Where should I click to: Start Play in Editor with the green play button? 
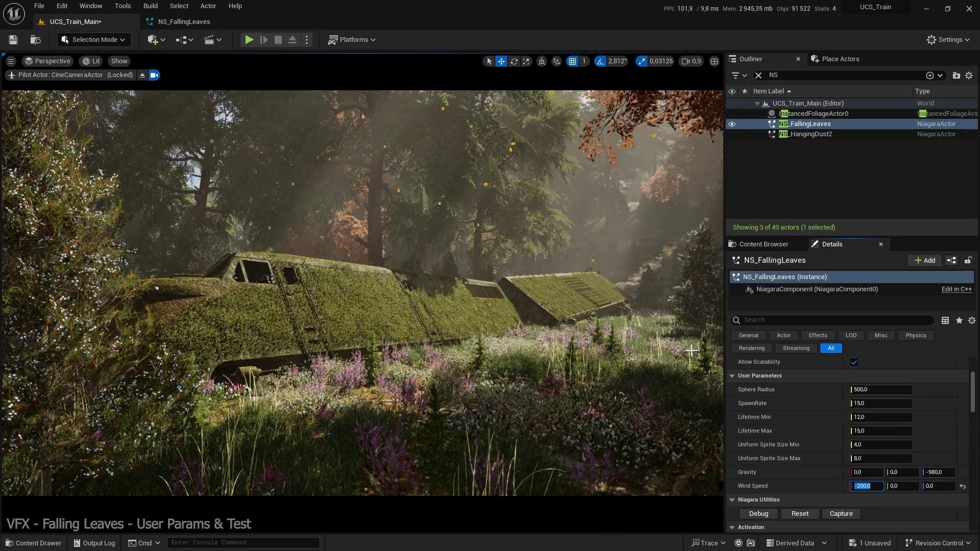click(249, 40)
